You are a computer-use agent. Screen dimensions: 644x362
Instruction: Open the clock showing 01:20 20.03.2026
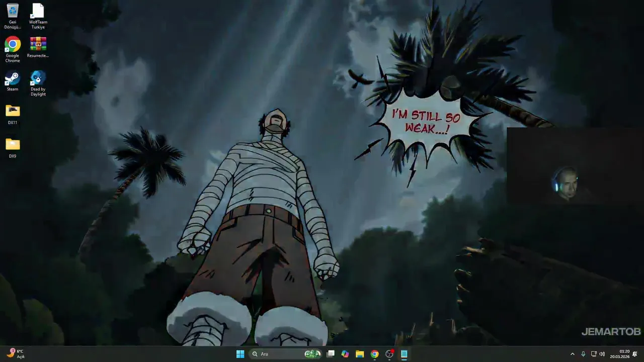pos(620,354)
